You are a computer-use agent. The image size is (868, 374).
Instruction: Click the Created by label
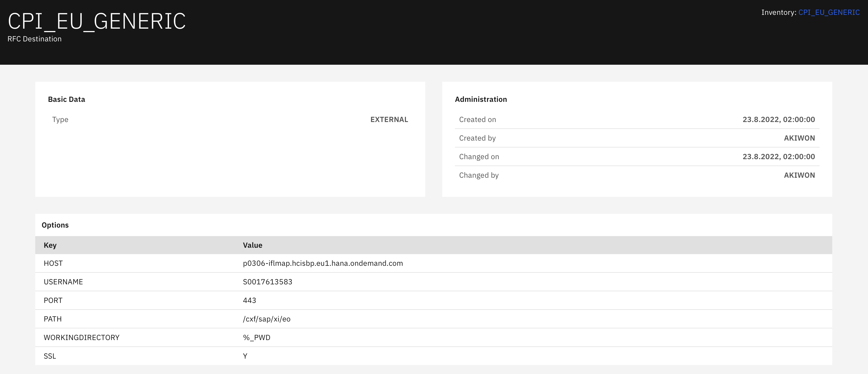click(477, 138)
